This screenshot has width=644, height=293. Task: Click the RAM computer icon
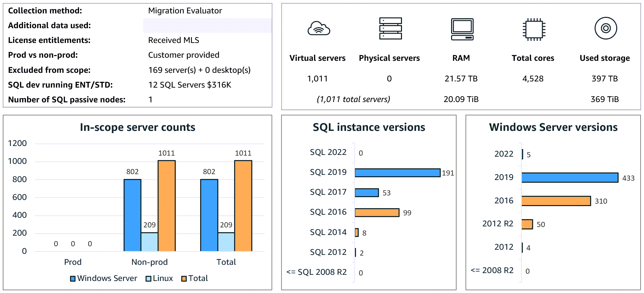(462, 29)
